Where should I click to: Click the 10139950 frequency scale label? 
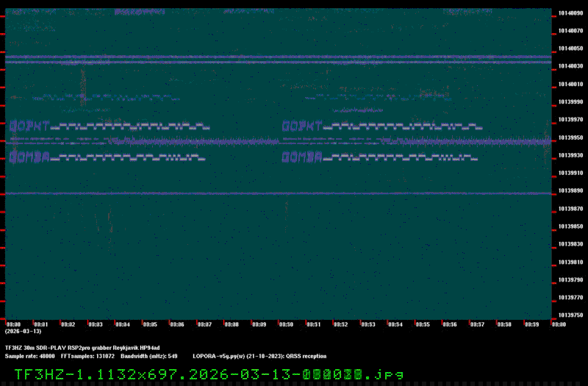pyautogui.click(x=571, y=137)
